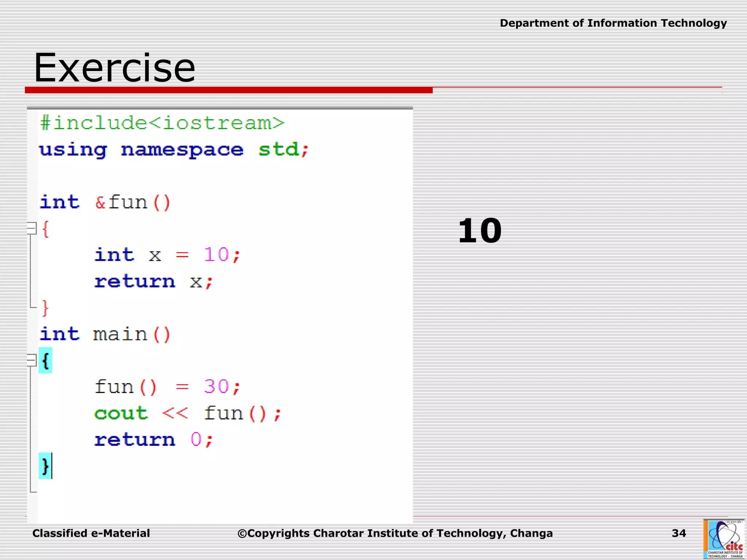
Task: Click the cout << fun() statement
Action: click(187, 413)
